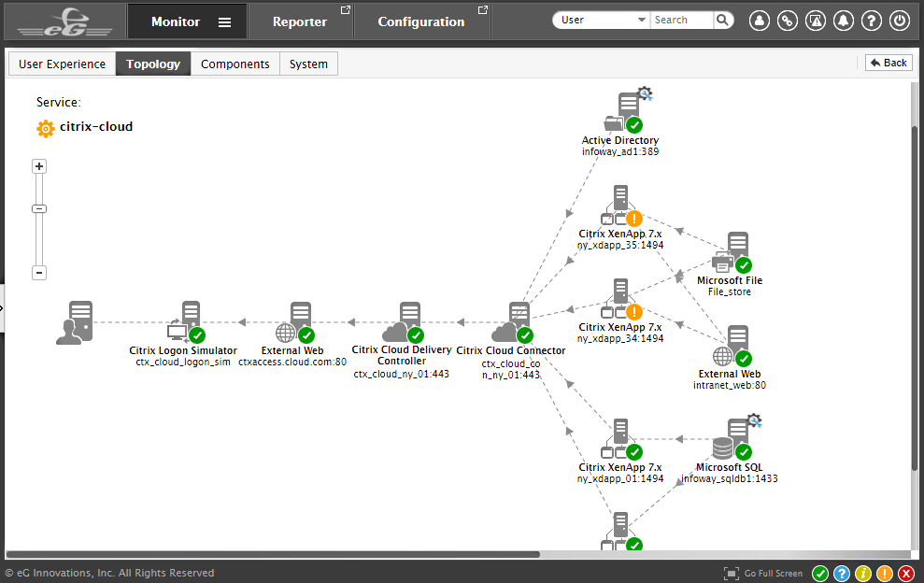Image resolution: width=924 pixels, height=583 pixels.
Task: Click the ny_xdapp_35:1494 label
Action: click(x=620, y=245)
